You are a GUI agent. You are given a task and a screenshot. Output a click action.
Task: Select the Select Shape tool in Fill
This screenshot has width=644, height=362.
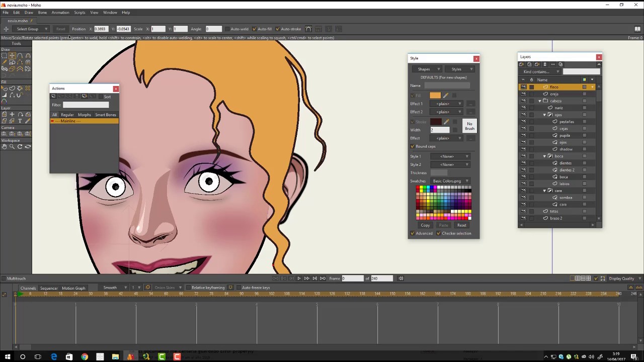point(4,88)
